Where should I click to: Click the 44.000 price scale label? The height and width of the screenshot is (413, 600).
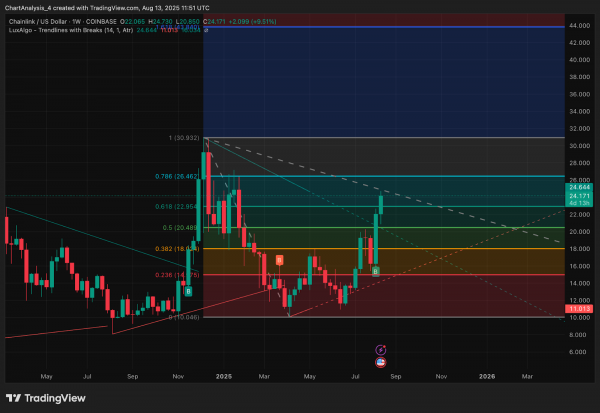579,26
